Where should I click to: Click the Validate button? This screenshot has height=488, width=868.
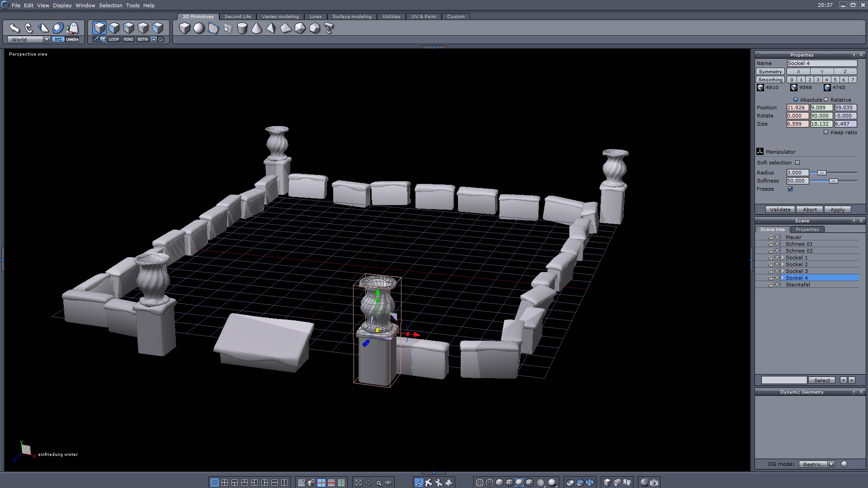(780, 210)
